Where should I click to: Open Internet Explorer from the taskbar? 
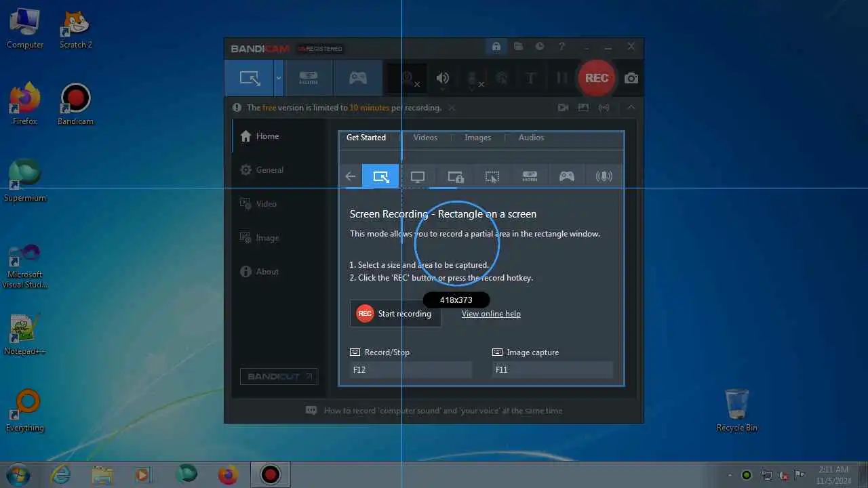coord(61,474)
